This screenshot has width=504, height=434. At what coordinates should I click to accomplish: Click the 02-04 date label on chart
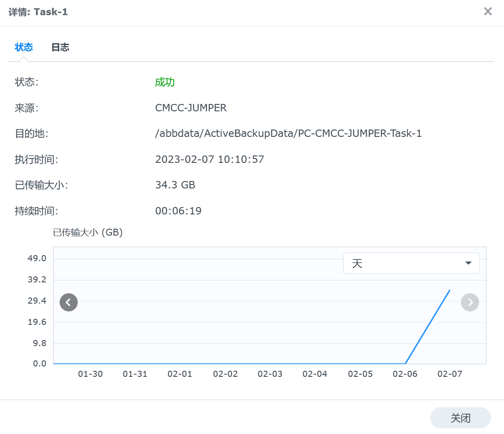[315, 374]
